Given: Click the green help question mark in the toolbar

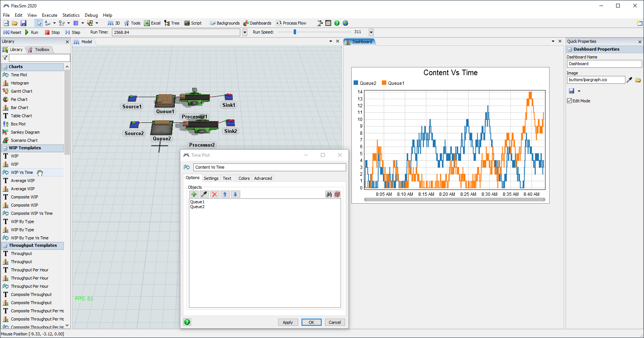Looking at the screenshot, I should pos(337,23).
